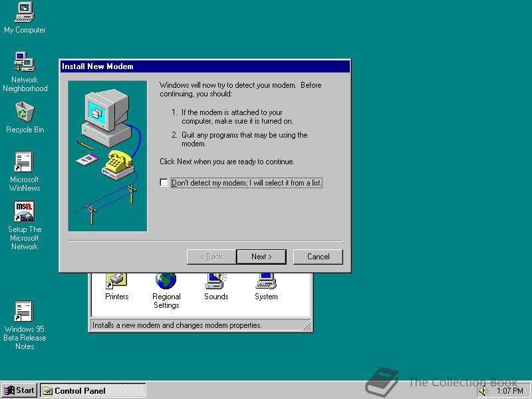This screenshot has width=532, height=399.
Task: Click 'Windows will now try to detect' text
Action: pyautogui.click(x=241, y=89)
